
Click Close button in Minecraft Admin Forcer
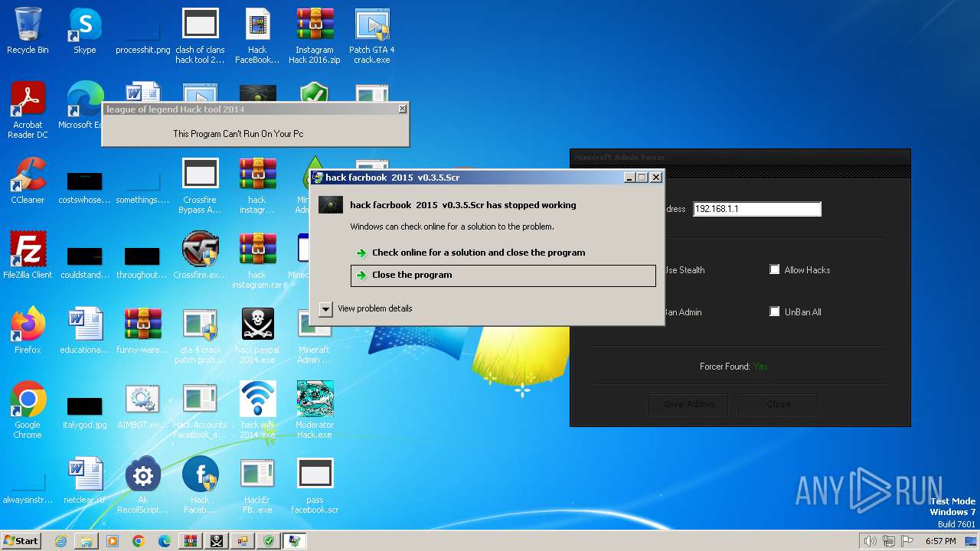[x=778, y=404]
